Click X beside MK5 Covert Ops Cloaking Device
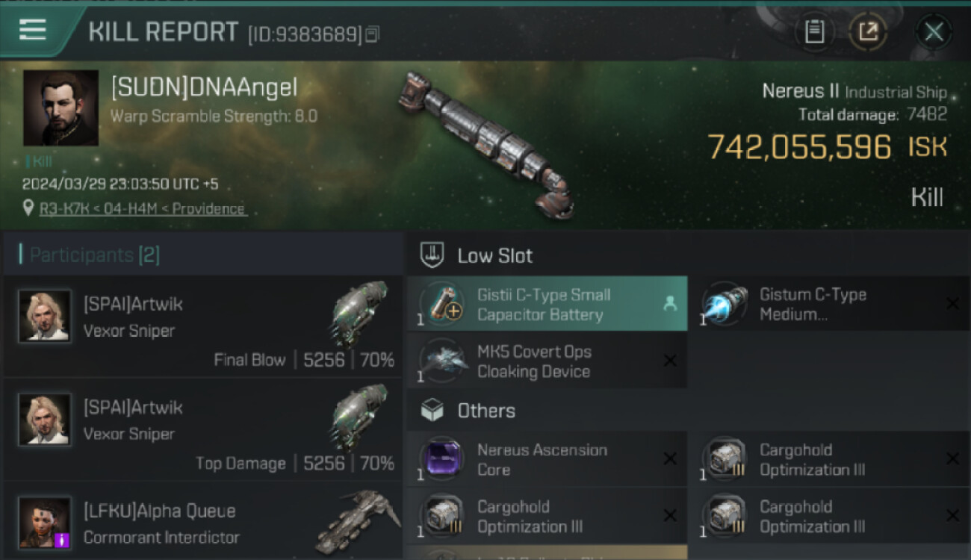Screen dimensions: 971x560 click(670, 361)
